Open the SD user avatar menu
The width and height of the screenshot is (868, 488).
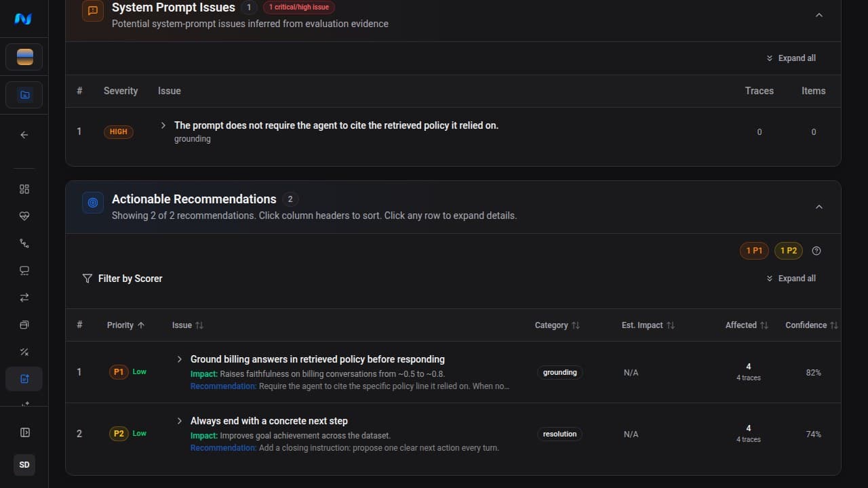coord(24,465)
